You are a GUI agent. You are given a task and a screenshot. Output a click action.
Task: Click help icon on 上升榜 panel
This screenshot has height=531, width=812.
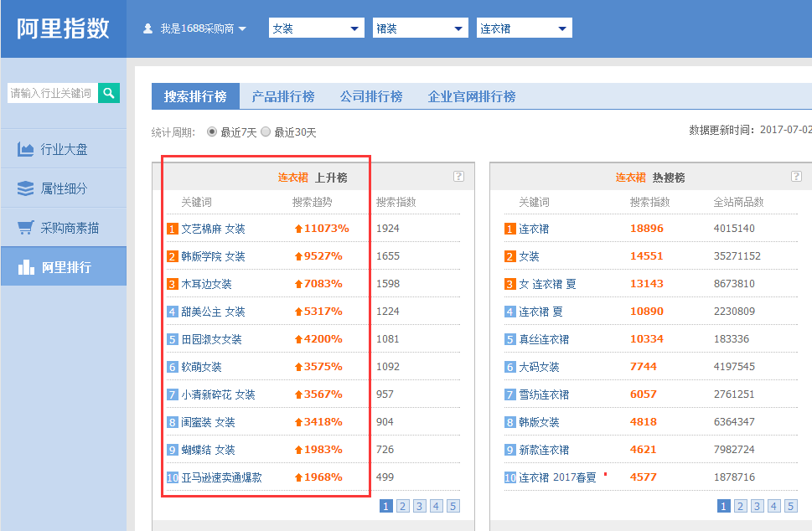click(458, 177)
